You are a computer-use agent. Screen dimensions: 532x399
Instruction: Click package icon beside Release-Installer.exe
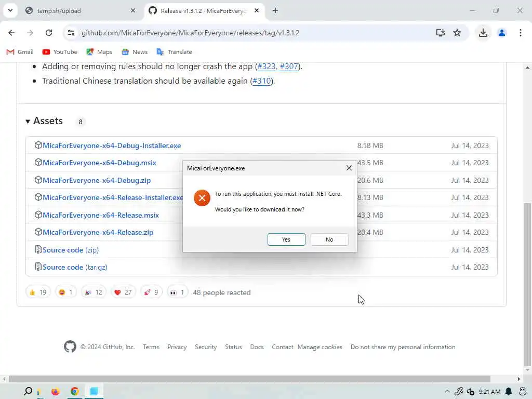click(x=38, y=197)
